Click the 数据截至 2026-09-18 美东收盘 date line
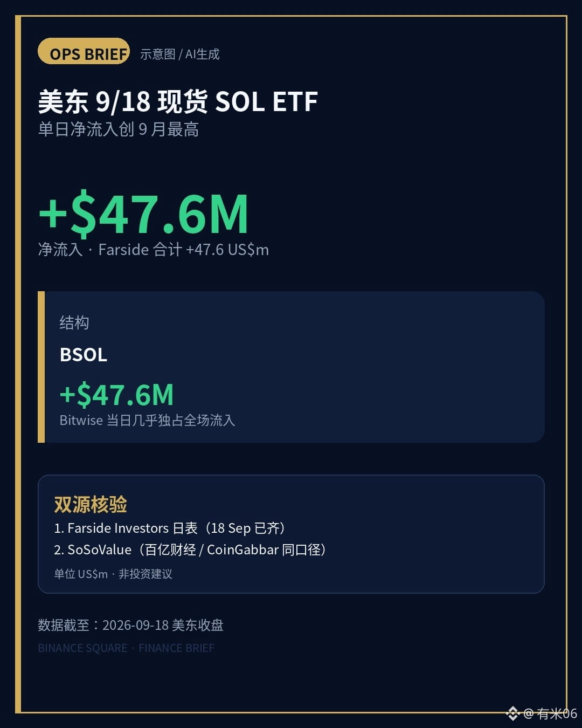The height and width of the screenshot is (728, 582). pos(130,625)
